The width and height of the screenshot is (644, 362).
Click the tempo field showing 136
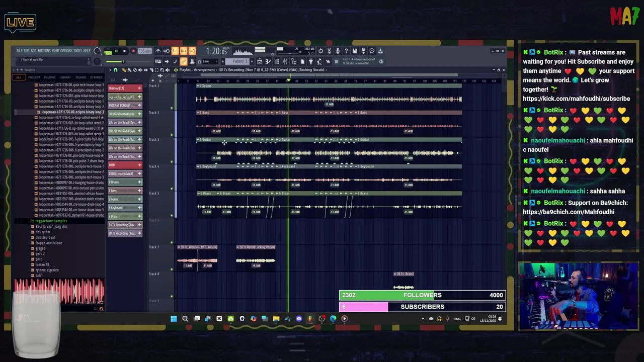145,51
